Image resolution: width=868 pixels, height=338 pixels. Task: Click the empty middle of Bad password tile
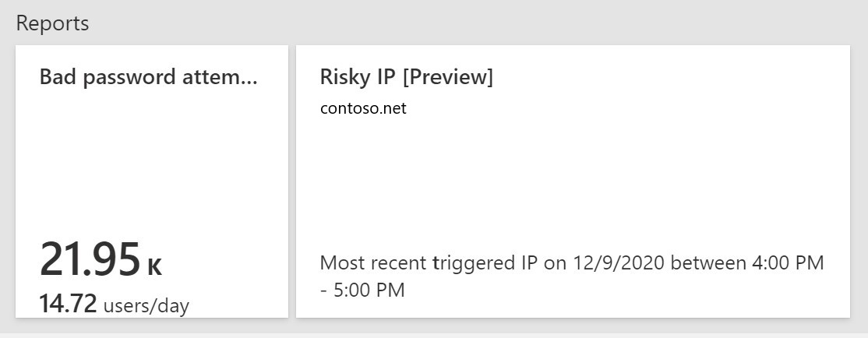[x=151, y=164]
